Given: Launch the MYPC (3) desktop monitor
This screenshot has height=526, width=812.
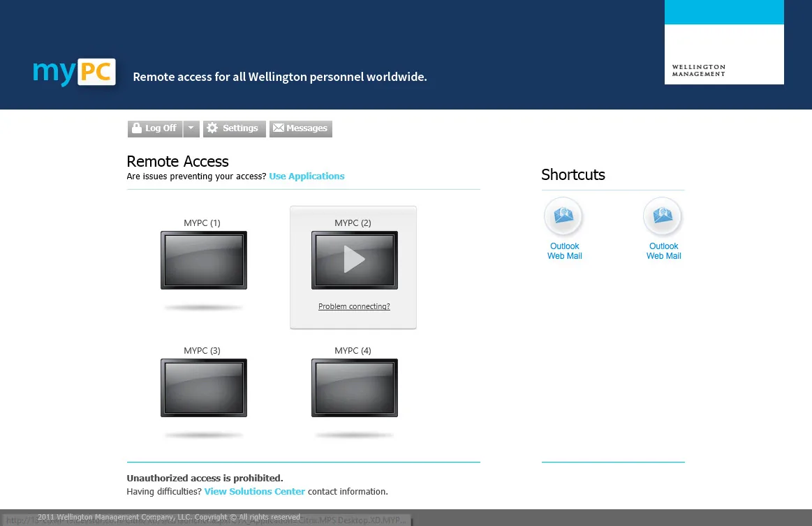Looking at the screenshot, I should (203, 388).
